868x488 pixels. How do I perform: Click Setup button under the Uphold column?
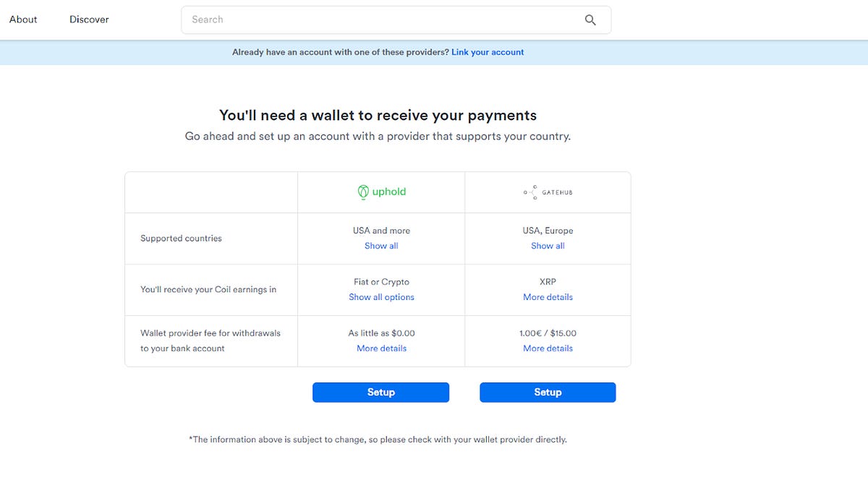(x=380, y=392)
